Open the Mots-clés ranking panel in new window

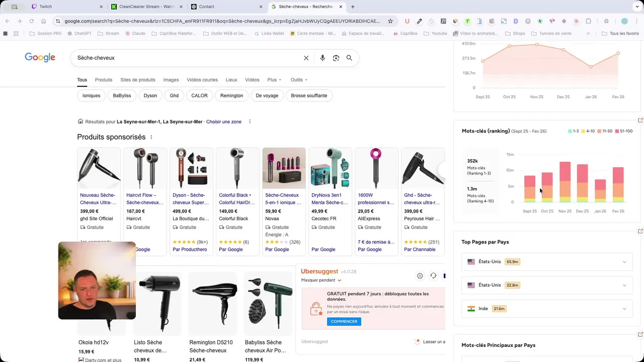640,120
